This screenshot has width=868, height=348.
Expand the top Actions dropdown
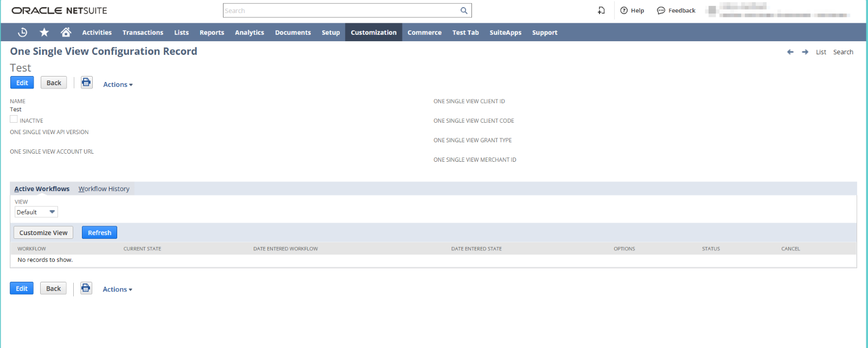118,85
